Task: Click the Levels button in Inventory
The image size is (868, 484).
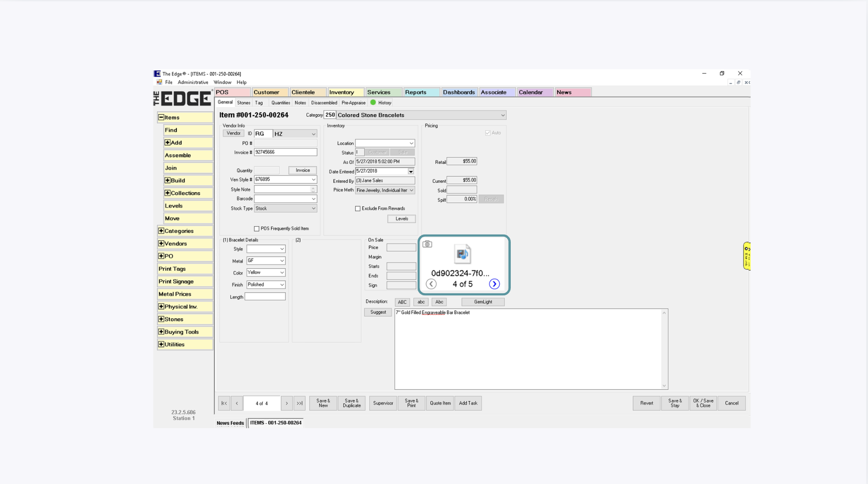Action: [401, 219]
